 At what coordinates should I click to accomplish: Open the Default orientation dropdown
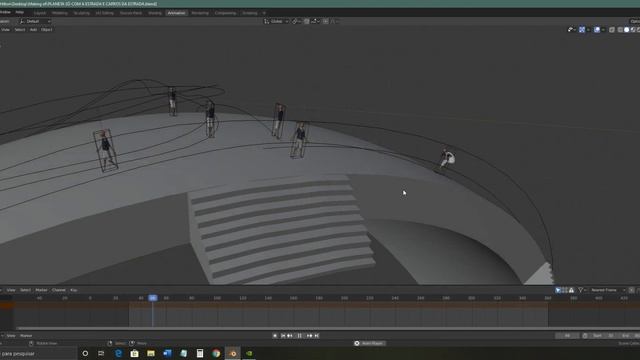(35, 21)
